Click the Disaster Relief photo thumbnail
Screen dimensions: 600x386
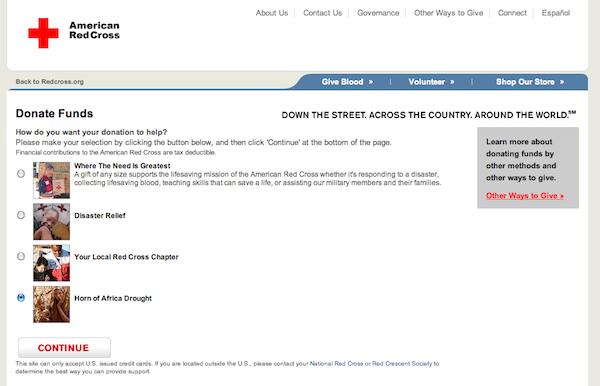(51, 222)
